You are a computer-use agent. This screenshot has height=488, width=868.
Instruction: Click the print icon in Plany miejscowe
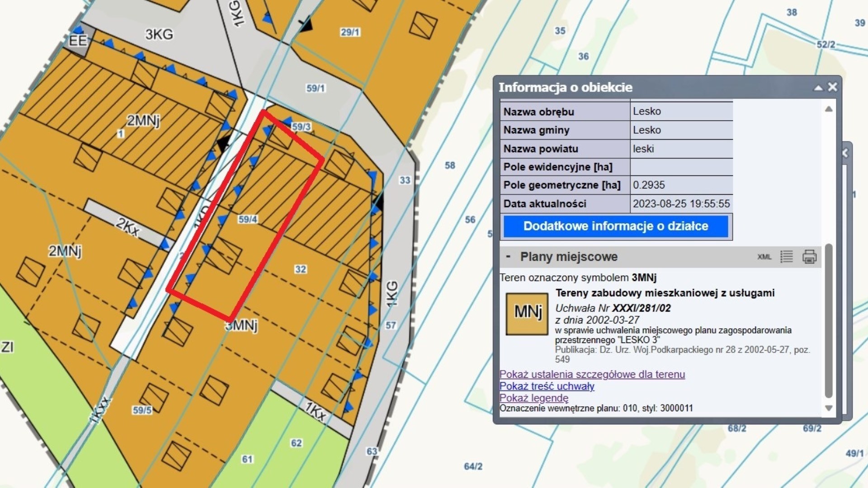(809, 257)
